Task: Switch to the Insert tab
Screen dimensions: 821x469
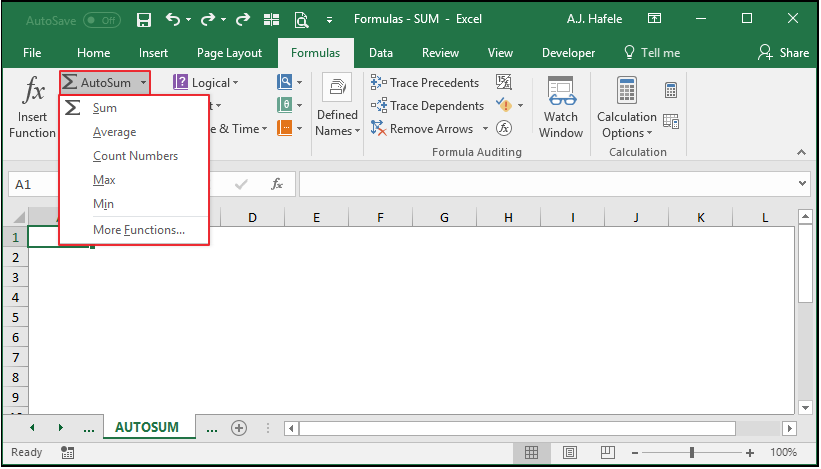Action: click(153, 53)
